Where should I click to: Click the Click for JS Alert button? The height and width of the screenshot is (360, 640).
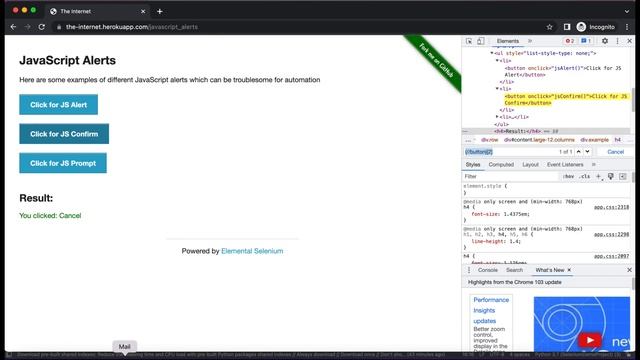(x=58, y=104)
